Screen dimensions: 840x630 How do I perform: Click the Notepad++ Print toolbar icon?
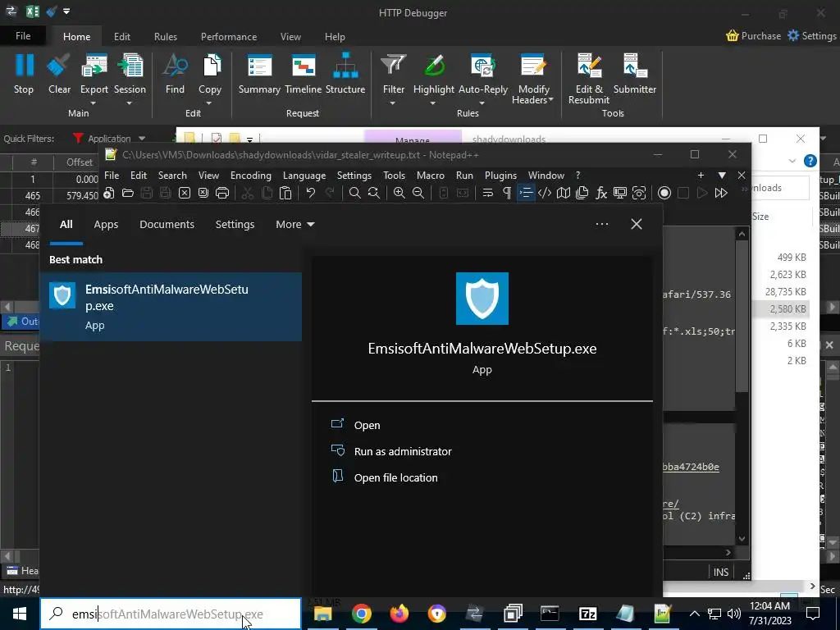221,193
